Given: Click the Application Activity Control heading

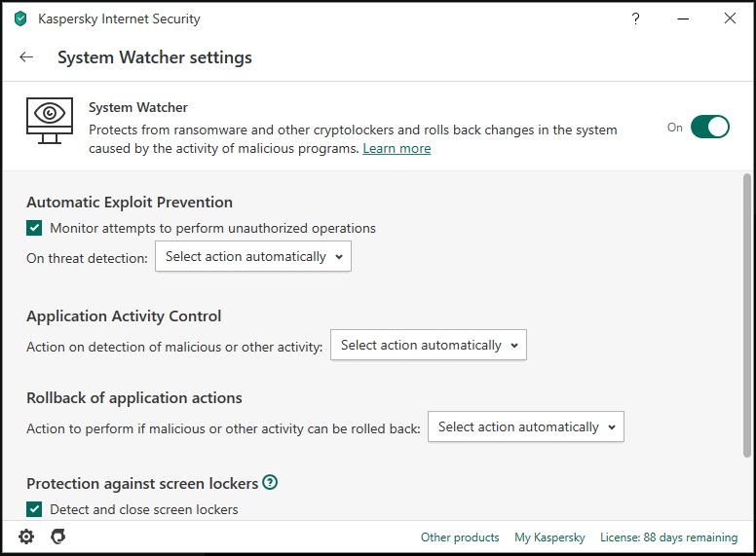Looking at the screenshot, I should point(124,316).
